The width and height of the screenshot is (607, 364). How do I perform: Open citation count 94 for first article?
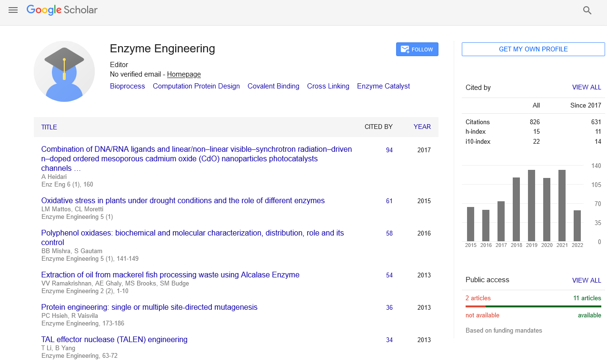point(389,150)
